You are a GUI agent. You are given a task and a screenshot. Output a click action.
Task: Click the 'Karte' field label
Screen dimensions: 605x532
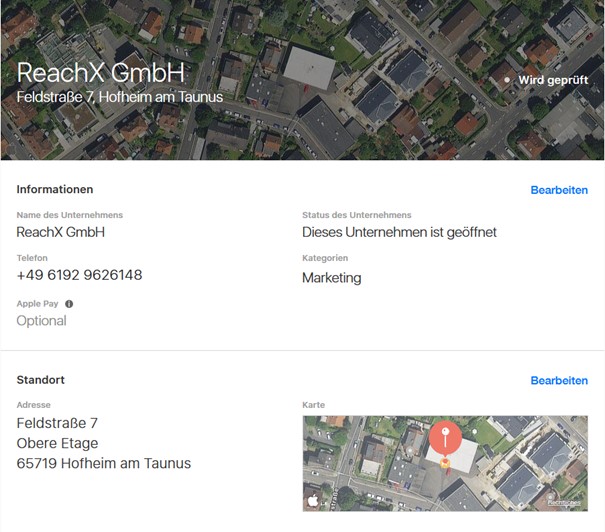pyautogui.click(x=313, y=405)
